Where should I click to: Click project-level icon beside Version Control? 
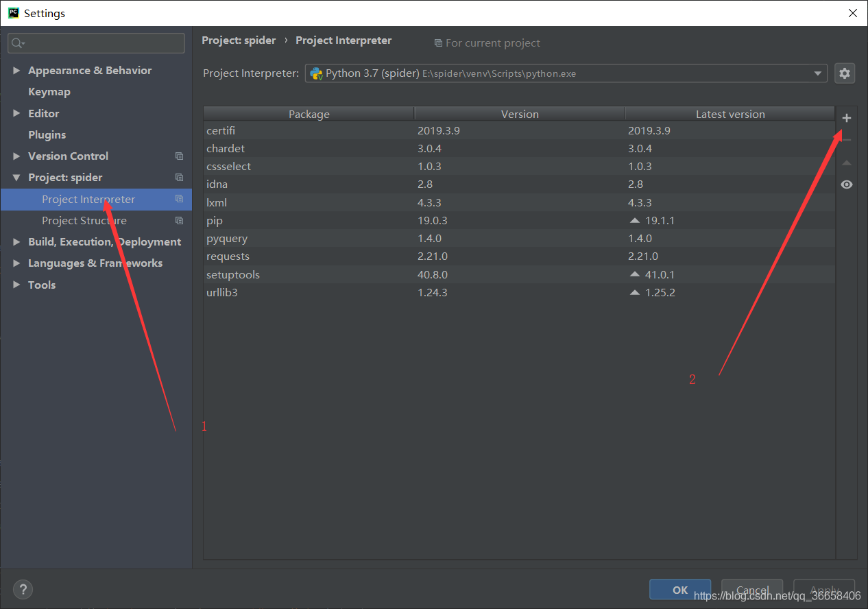coord(179,156)
